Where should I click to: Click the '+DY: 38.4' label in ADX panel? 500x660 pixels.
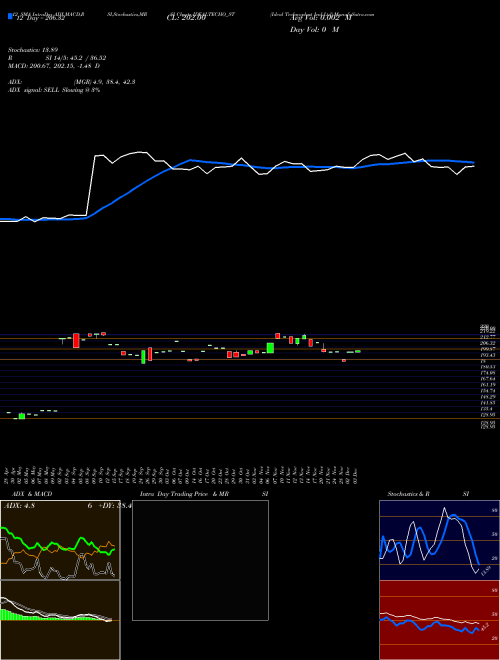(x=115, y=506)
